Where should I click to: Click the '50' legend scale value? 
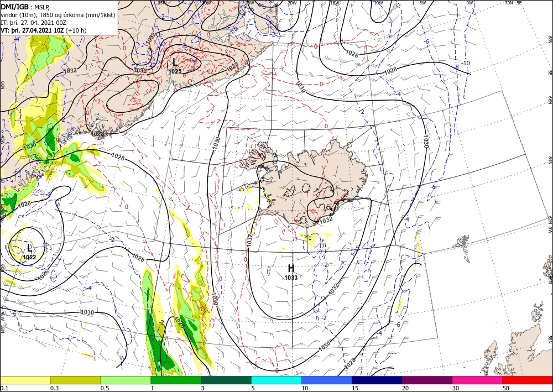point(506,388)
